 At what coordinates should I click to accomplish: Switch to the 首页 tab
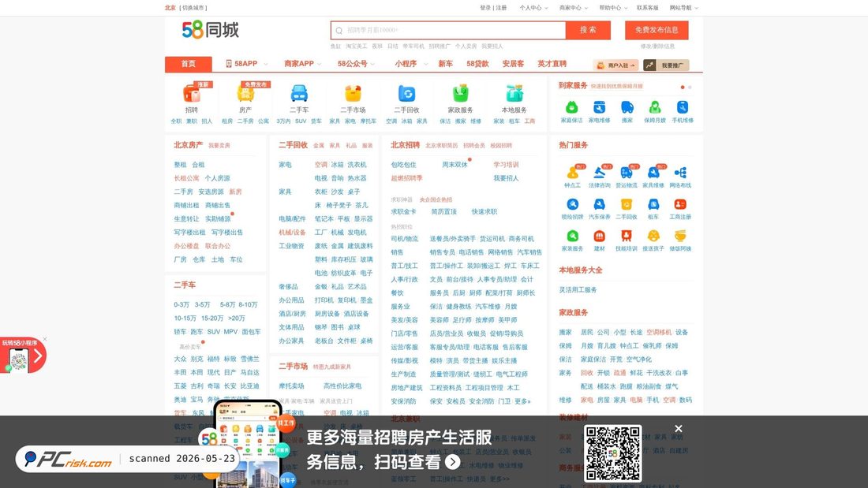[189, 64]
